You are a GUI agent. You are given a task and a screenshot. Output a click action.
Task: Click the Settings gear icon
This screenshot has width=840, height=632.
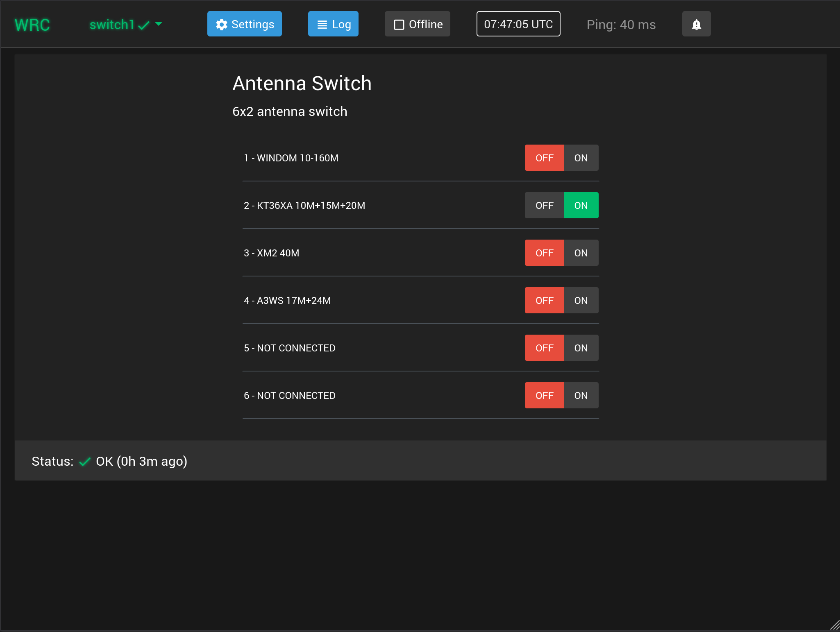point(222,25)
